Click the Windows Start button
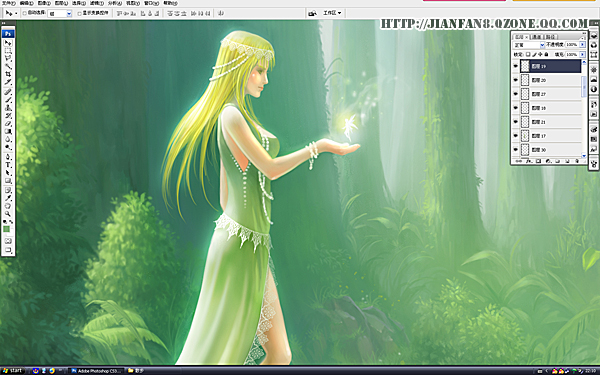Viewport: 600px width, 375px height. click(13, 370)
